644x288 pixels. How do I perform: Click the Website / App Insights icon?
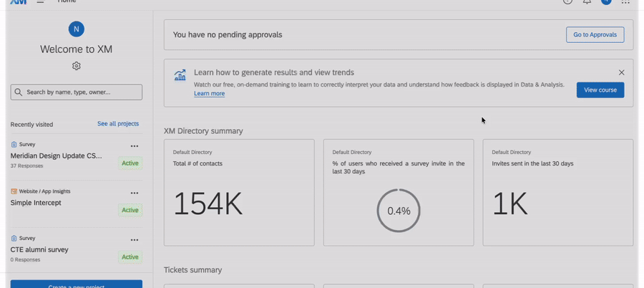point(14,191)
